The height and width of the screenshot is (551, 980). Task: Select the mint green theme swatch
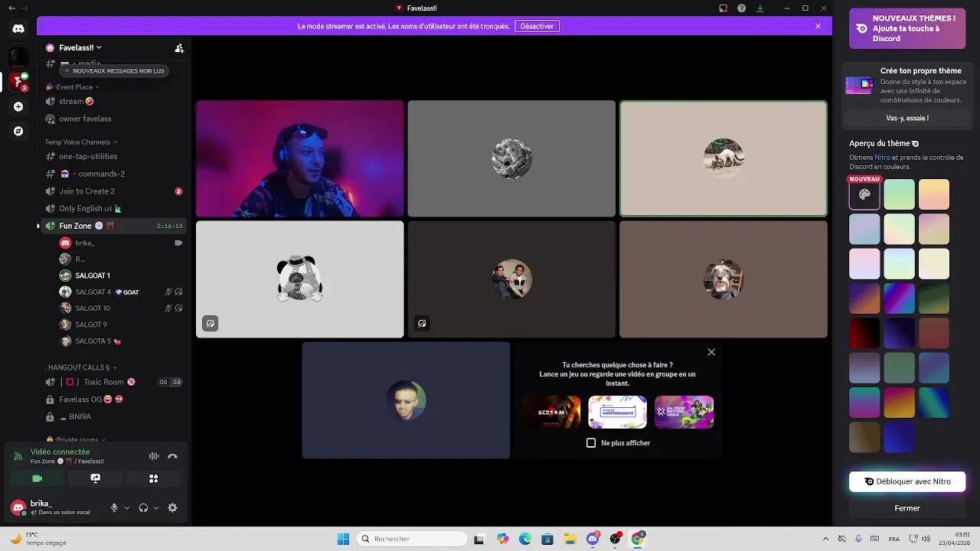pyautogui.click(x=900, y=194)
